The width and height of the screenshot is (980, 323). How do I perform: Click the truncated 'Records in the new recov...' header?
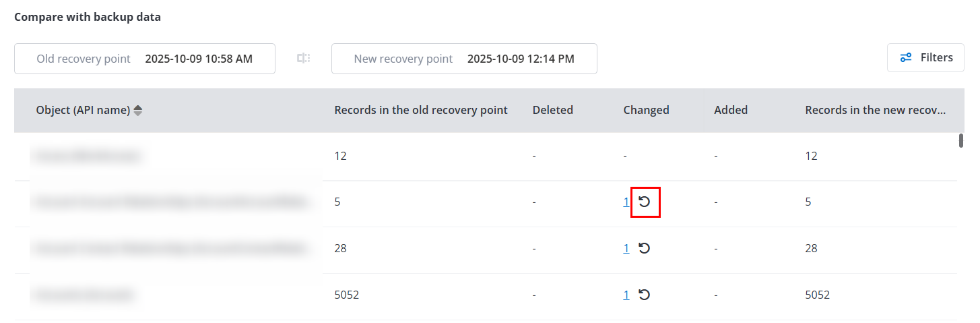click(875, 110)
